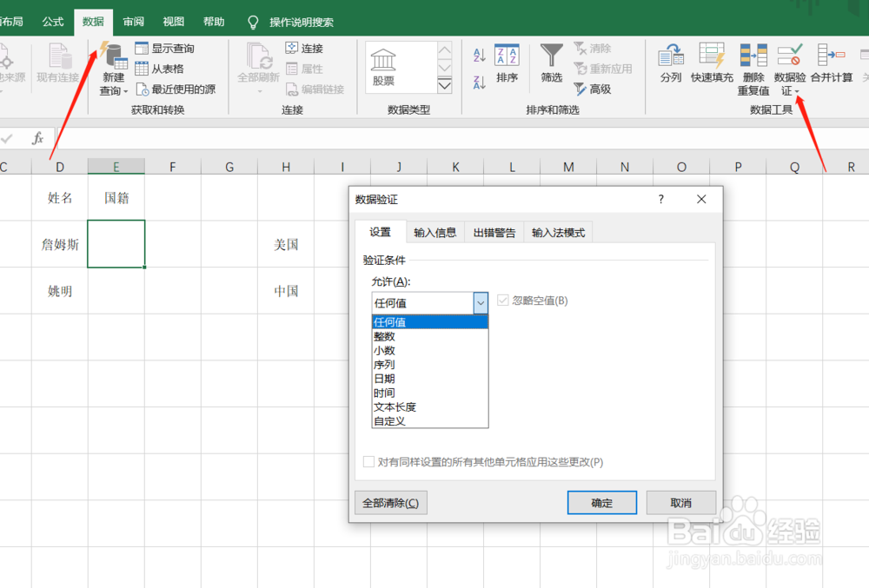Check the 对有同样设置的所有其他单元格应用这些更改 option
This screenshot has height=588, width=869.
[x=368, y=462]
